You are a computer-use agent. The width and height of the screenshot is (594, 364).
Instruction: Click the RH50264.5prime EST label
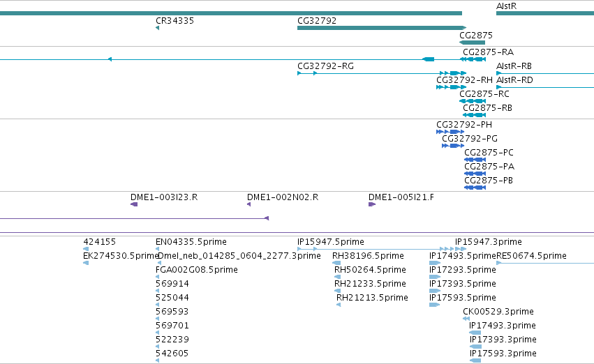click(370, 269)
